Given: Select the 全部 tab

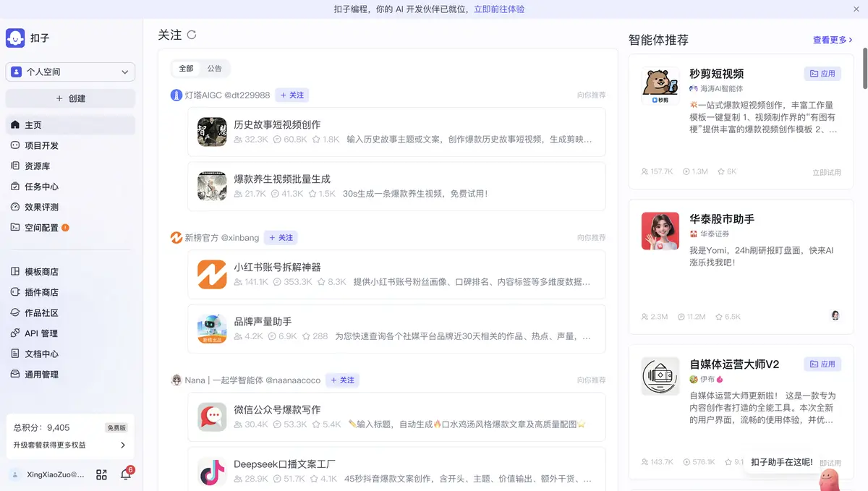Looking at the screenshot, I should (186, 69).
